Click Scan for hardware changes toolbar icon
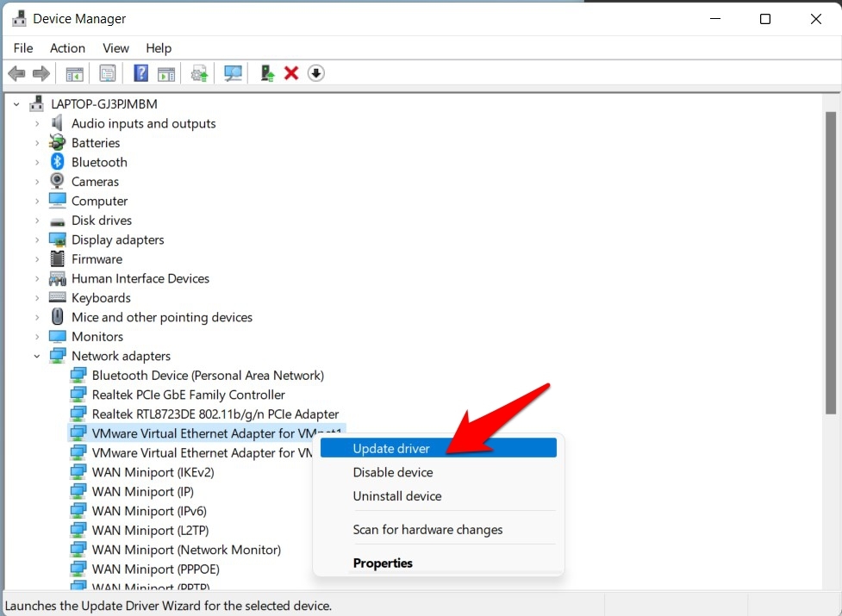 coord(233,73)
